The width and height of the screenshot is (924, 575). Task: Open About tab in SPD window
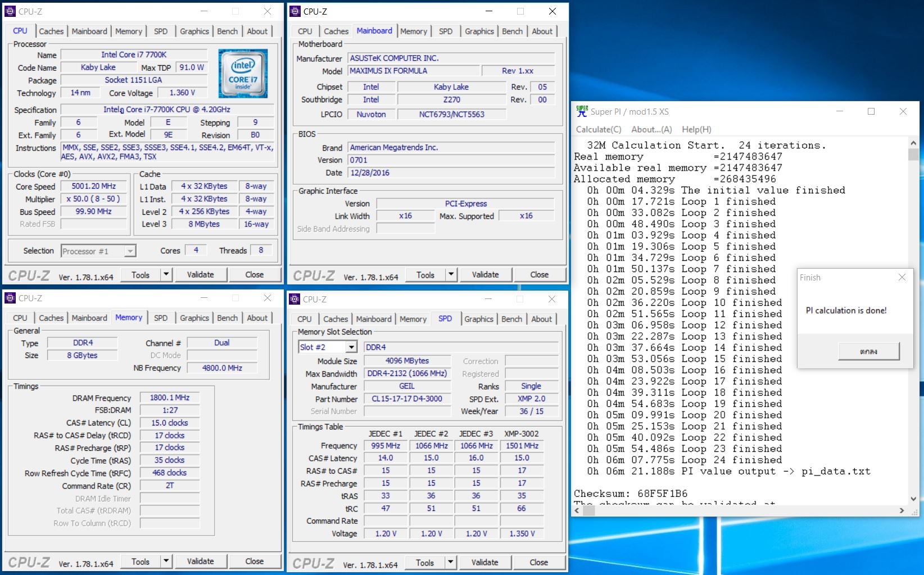tap(542, 319)
